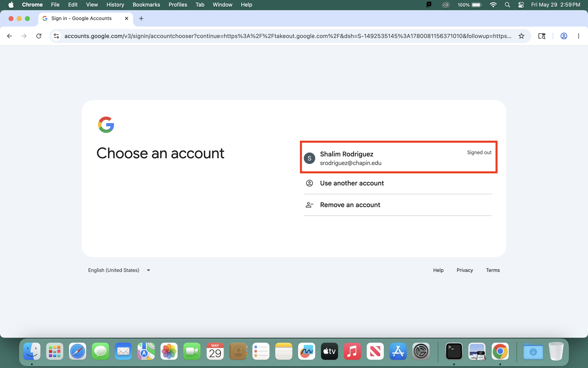Screen dimensions: 588x368
Task: Choose Use another account
Action: coord(398,183)
